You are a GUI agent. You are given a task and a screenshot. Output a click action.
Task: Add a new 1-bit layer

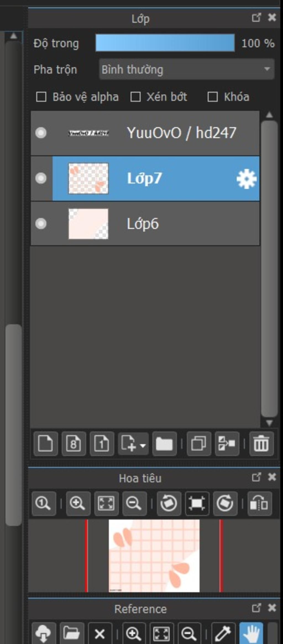click(102, 443)
